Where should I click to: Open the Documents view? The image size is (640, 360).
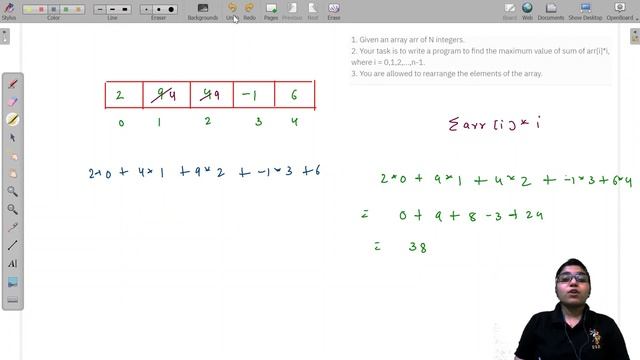click(551, 11)
